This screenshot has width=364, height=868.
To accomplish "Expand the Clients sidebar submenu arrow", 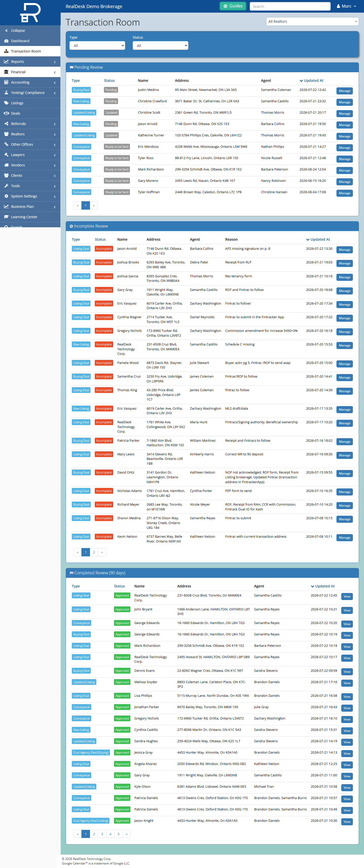I will coord(55,176).
